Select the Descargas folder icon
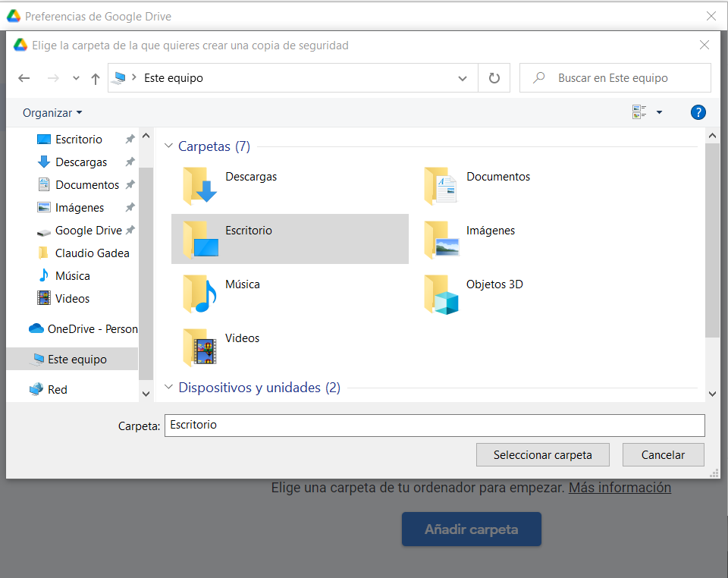The width and height of the screenshot is (728, 578). tap(199, 186)
